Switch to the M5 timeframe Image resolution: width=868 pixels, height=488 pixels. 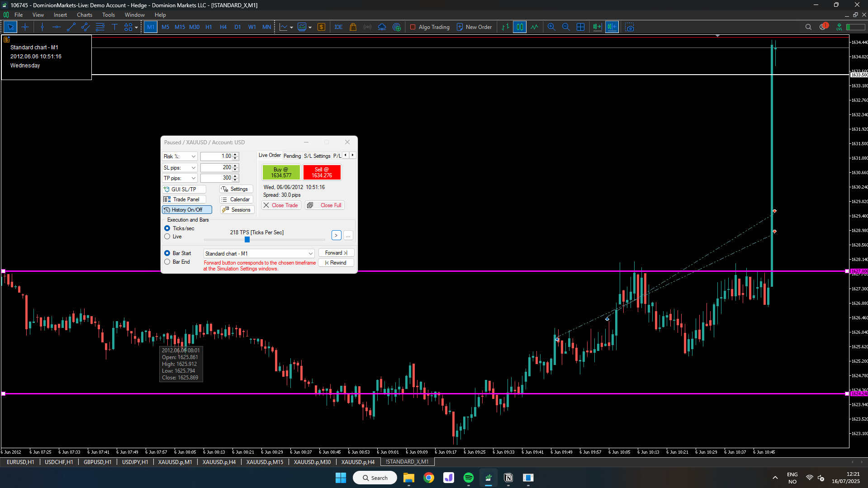point(165,27)
